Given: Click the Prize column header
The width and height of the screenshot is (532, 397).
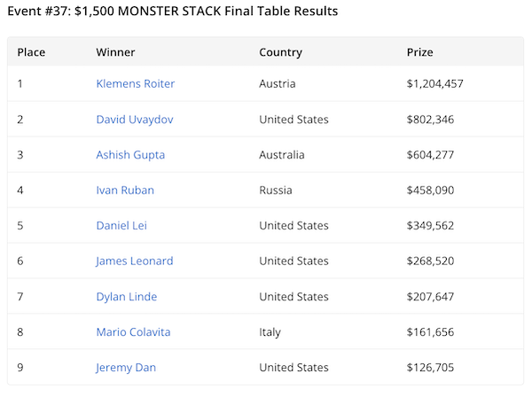Looking at the screenshot, I should tap(419, 52).
